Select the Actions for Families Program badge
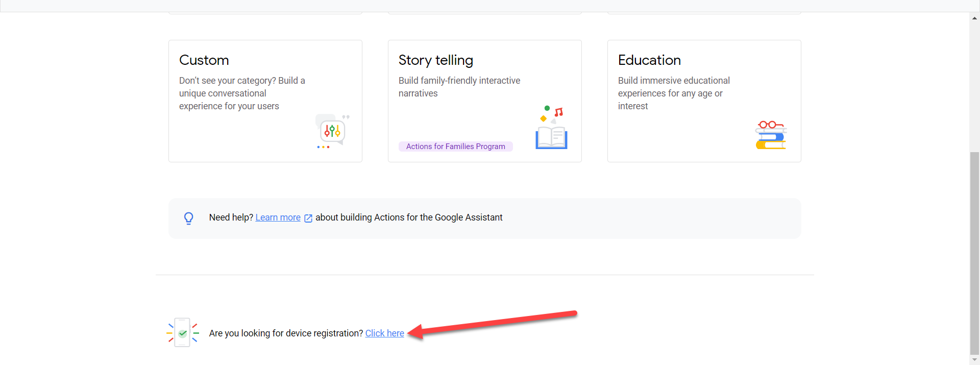Viewport: 980px width, 365px height. tap(455, 147)
